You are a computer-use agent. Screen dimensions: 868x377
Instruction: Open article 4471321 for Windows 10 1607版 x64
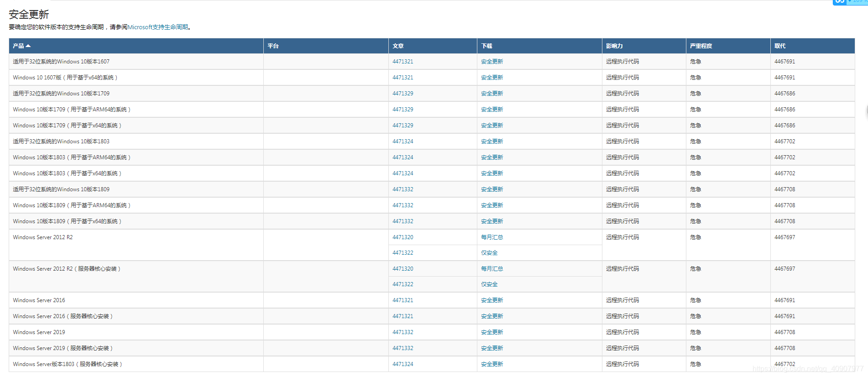pyautogui.click(x=403, y=78)
